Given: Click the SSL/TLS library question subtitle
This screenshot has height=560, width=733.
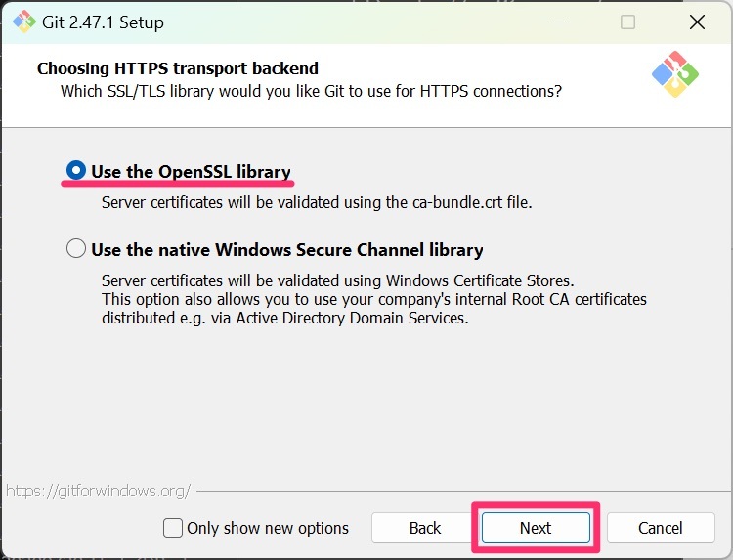Looking at the screenshot, I should tap(311, 91).
